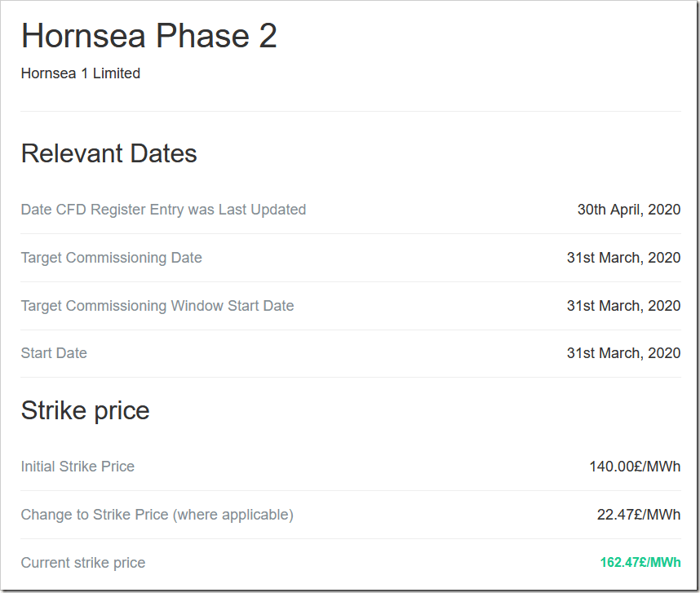
Task: Click the 30th April, 2020 value
Action: (628, 210)
